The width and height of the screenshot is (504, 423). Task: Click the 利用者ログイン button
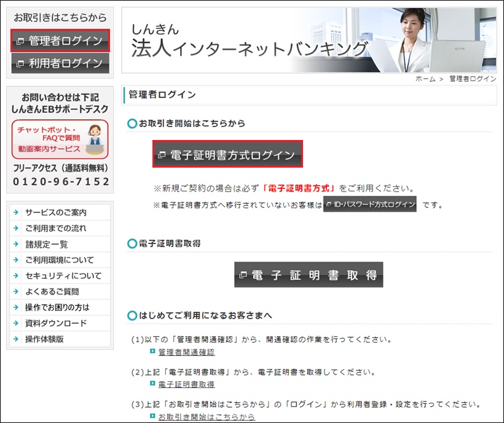pos(60,63)
